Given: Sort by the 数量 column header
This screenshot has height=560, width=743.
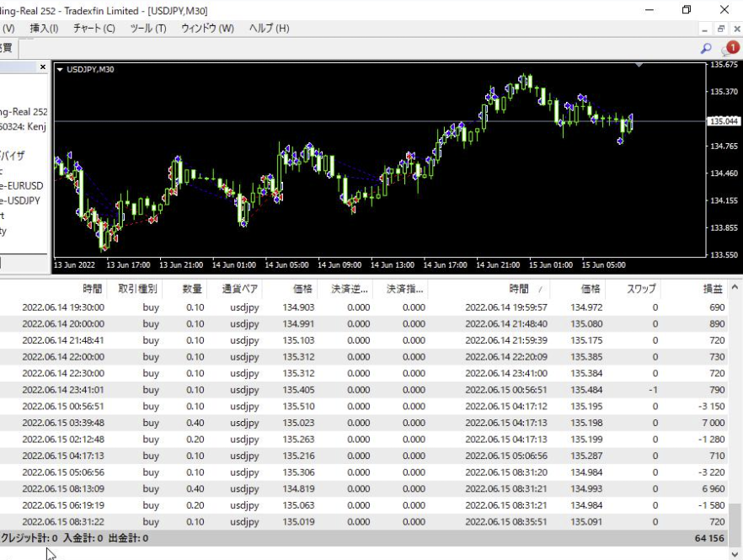Looking at the screenshot, I should tap(192, 289).
